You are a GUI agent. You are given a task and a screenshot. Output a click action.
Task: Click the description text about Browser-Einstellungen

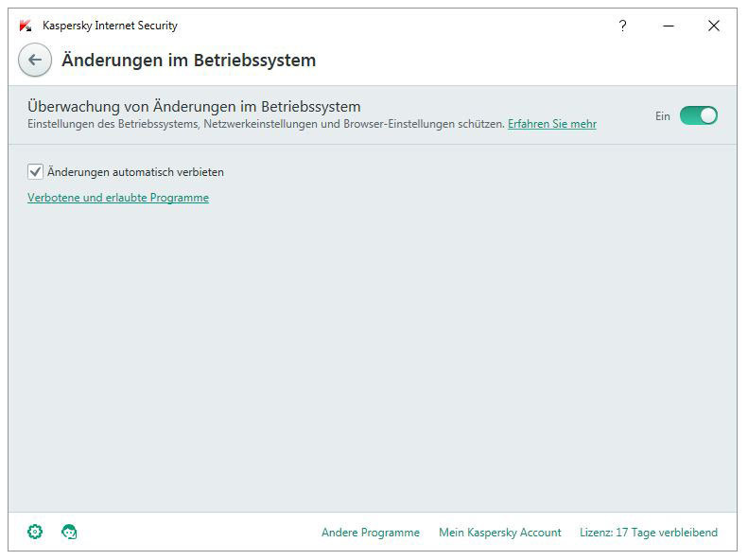coord(265,124)
